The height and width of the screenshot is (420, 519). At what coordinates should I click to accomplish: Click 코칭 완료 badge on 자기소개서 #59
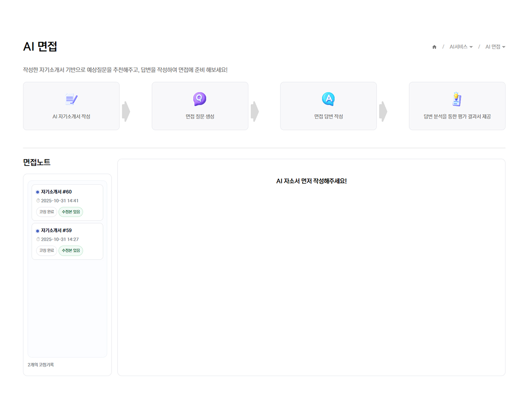pos(47,250)
